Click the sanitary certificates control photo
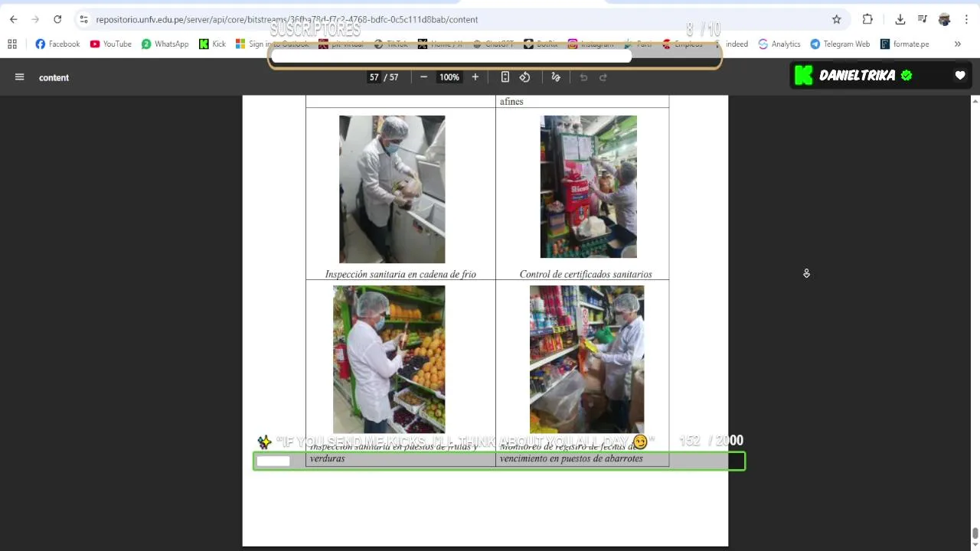 (588, 187)
